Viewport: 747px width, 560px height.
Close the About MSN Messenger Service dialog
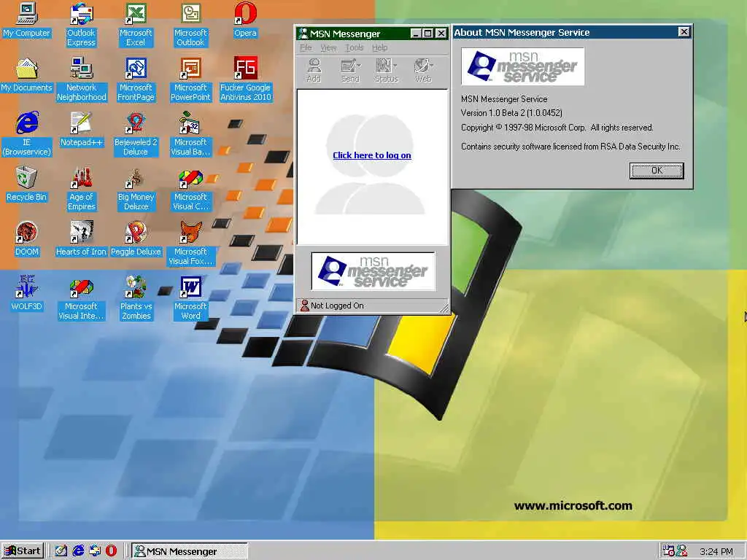pyautogui.click(x=684, y=32)
